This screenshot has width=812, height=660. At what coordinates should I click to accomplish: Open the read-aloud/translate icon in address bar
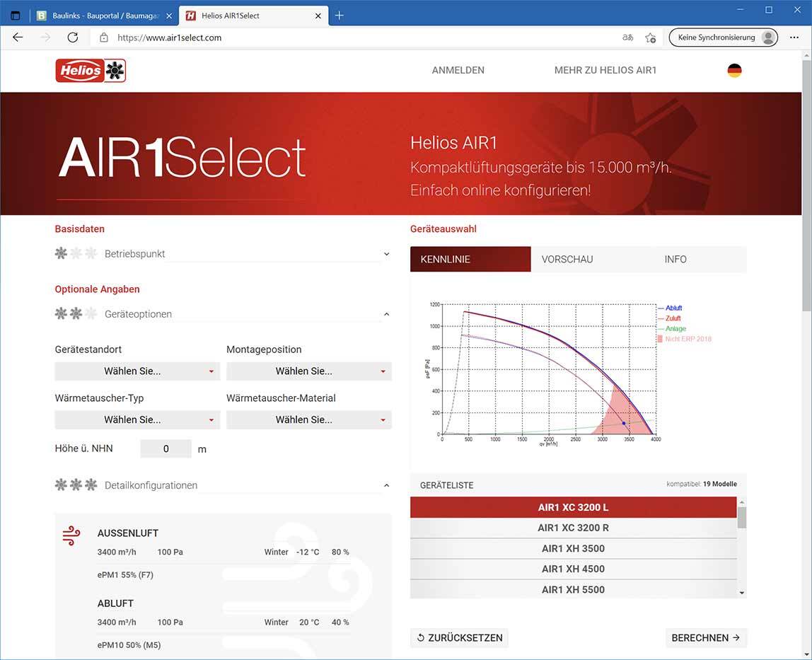pyautogui.click(x=627, y=37)
